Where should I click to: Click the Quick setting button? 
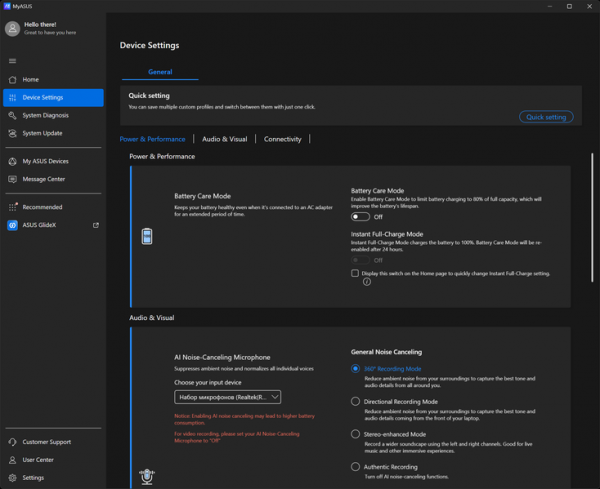pyautogui.click(x=546, y=117)
